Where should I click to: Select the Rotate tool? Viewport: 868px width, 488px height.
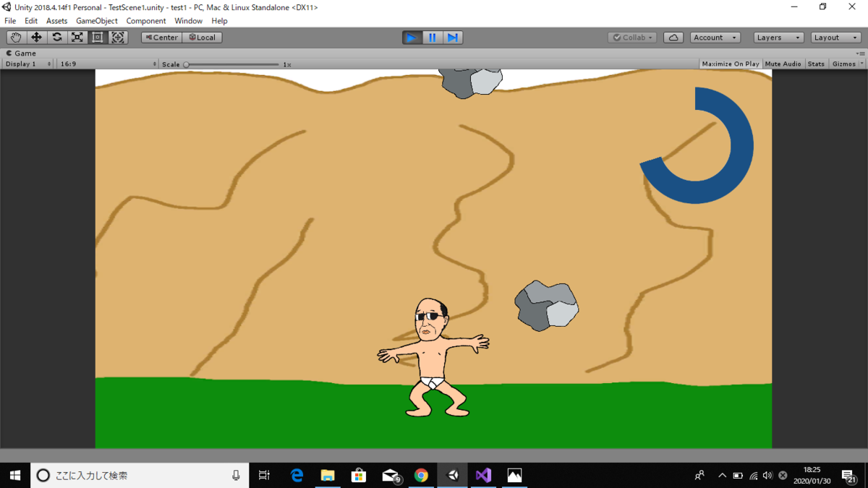(56, 38)
